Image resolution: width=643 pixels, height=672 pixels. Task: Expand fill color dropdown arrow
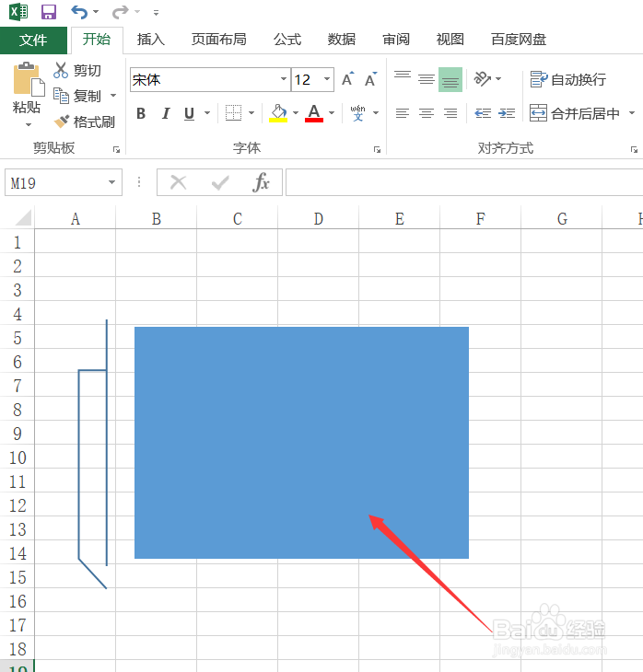[296, 113]
